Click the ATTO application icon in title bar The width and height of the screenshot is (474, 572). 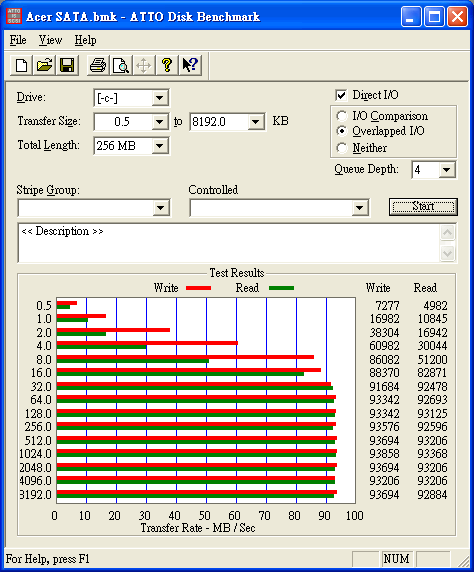pyautogui.click(x=14, y=16)
